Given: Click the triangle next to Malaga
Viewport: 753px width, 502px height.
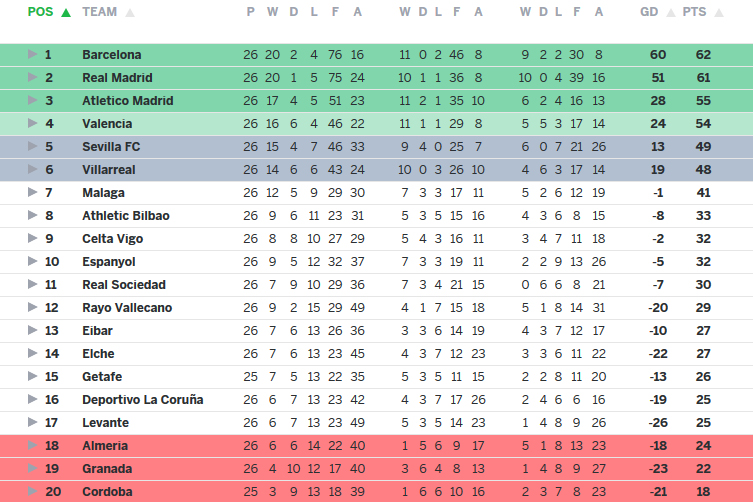Looking at the screenshot, I should point(32,193).
